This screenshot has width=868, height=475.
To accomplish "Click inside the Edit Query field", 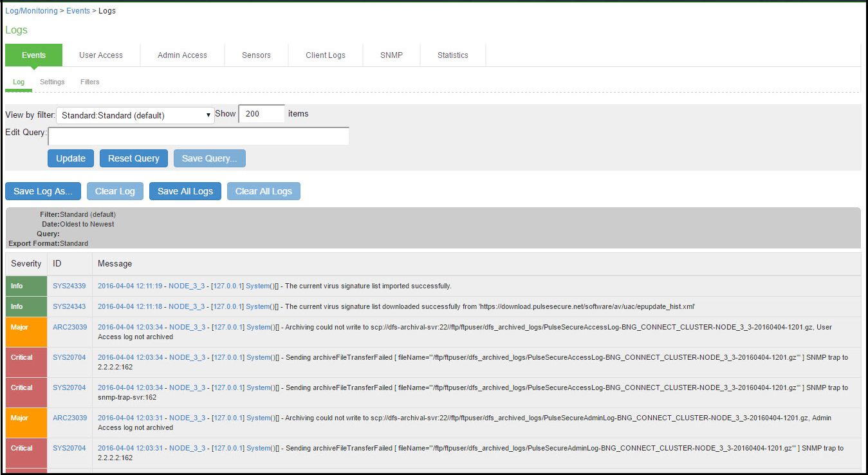I will click(x=198, y=136).
